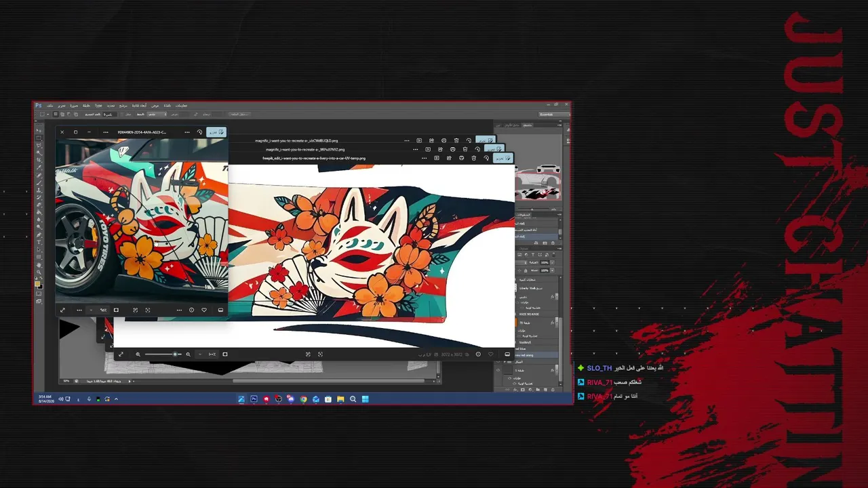The height and width of the screenshot is (488, 868).
Task: Click Edit button in the sbCWdBUQLD.png window
Action: pyautogui.click(x=486, y=140)
